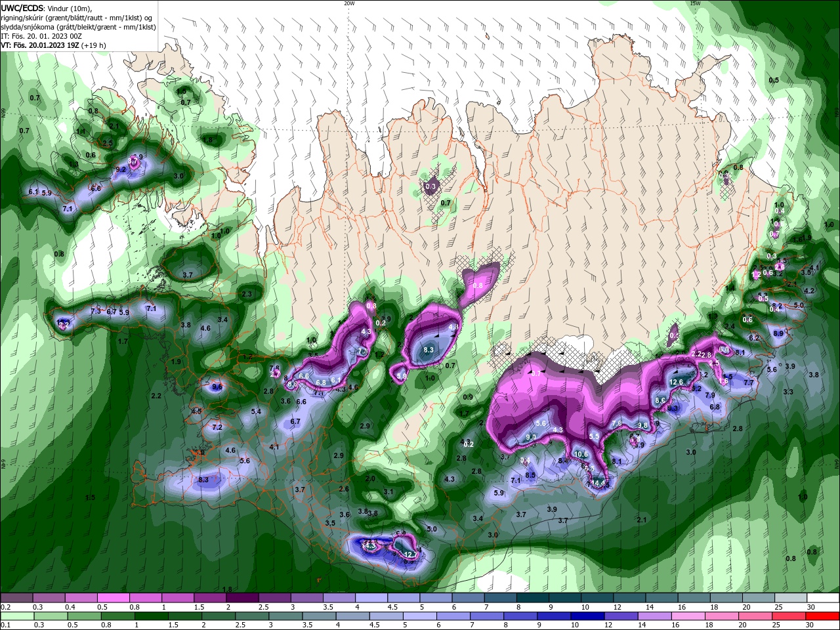The height and width of the screenshot is (630, 840).
Task: Click the 8.5 precipitation value on the map
Action: [x=530, y=475]
